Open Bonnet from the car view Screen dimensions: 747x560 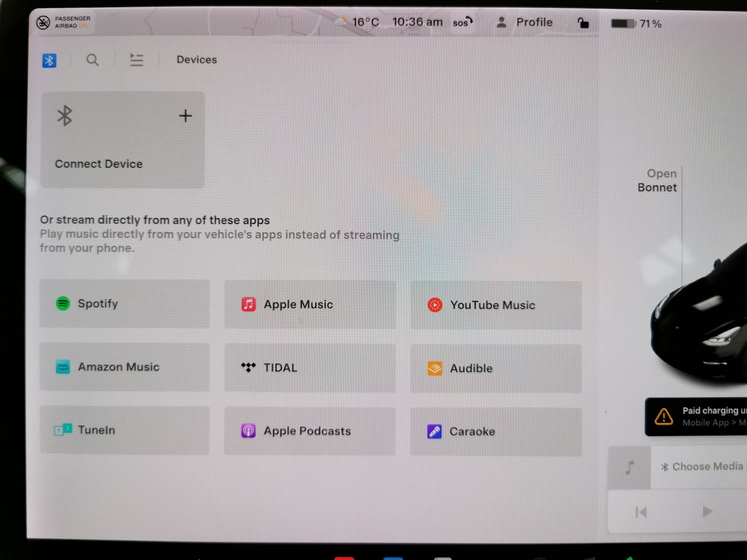[657, 181]
